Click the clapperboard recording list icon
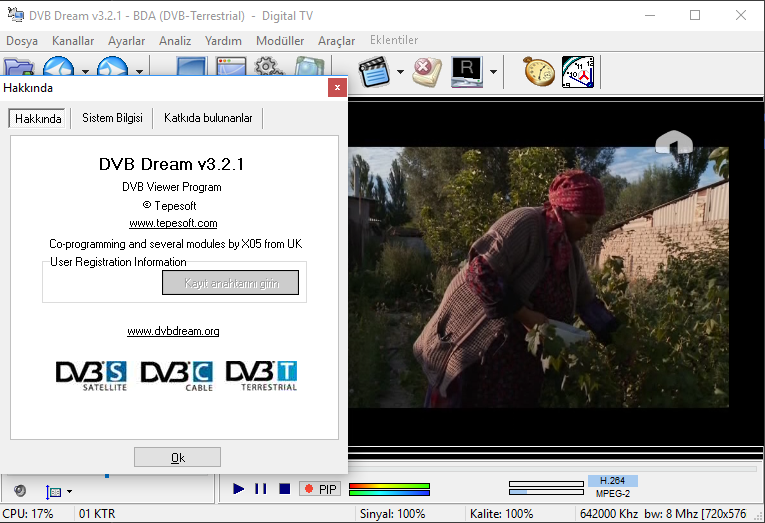The height and width of the screenshot is (523, 765). pyautogui.click(x=374, y=72)
